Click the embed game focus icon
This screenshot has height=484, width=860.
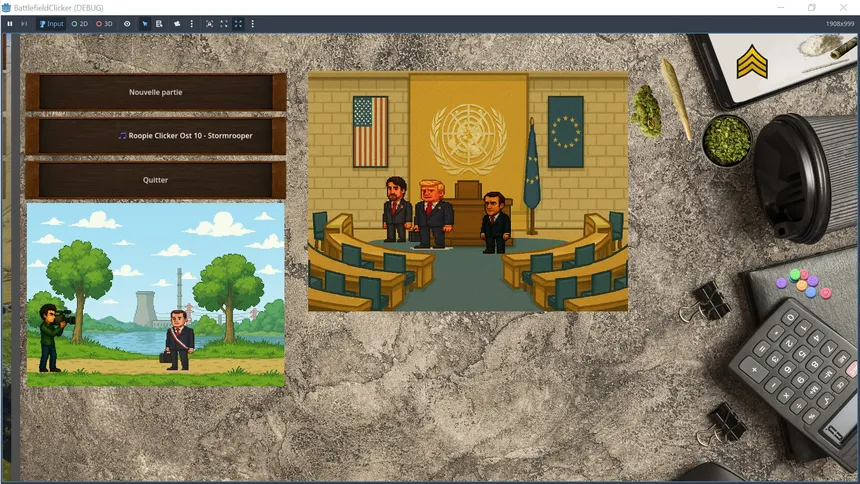point(209,23)
